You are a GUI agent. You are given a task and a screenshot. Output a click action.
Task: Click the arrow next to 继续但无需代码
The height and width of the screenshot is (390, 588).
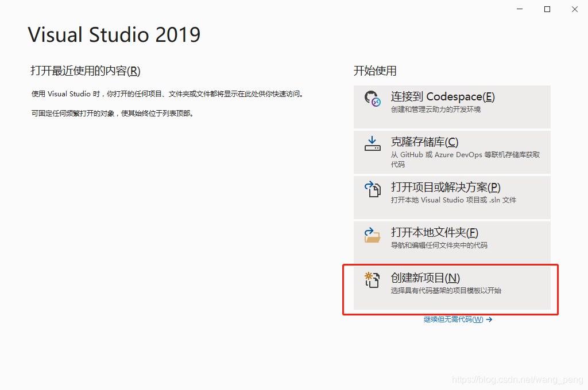click(489, 319)
